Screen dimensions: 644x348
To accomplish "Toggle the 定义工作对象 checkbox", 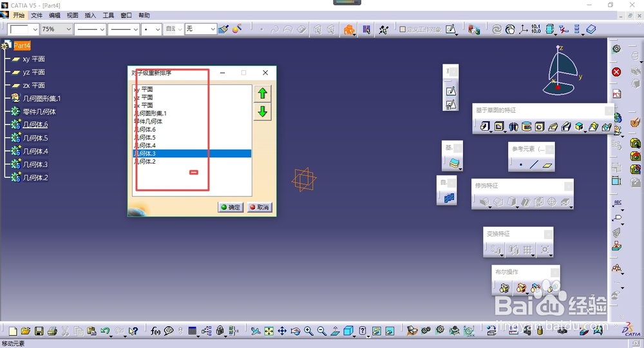I will point(402,29).
